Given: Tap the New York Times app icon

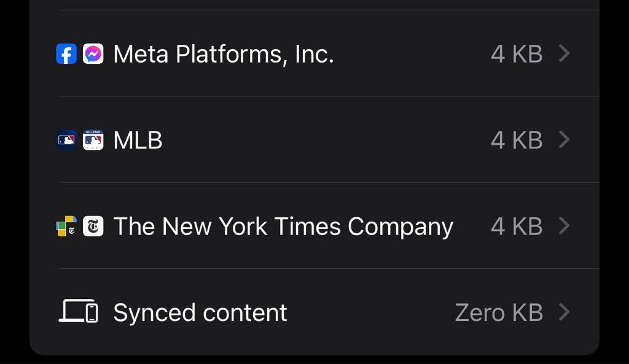Looking at the screenshot, I should (93, 227).
